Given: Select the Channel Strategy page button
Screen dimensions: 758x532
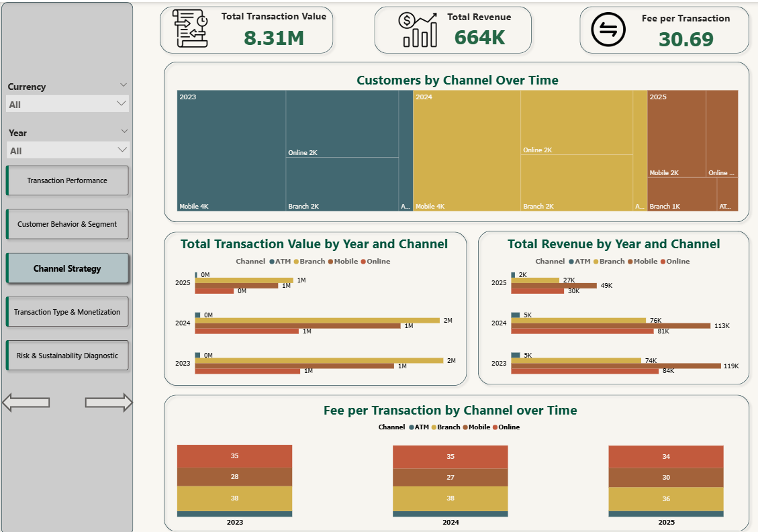Looking at the screenshot, I should tap(67, 268).
